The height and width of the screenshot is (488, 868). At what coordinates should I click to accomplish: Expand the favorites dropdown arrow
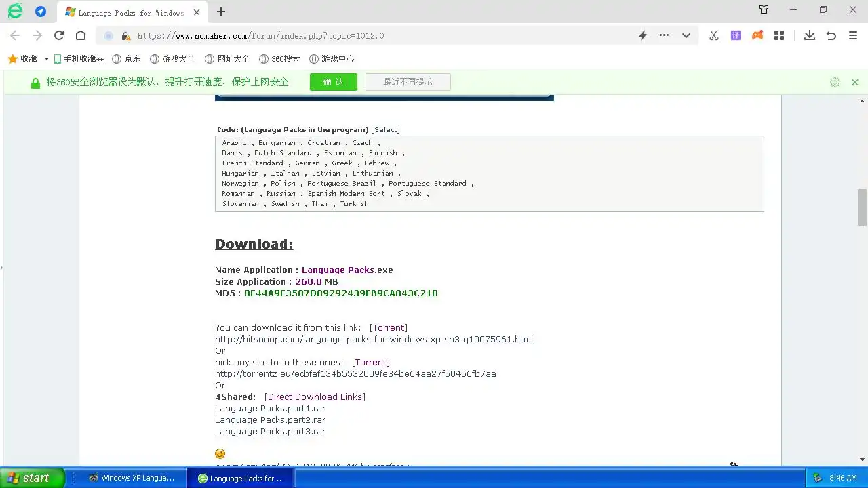tap(46, 59)
